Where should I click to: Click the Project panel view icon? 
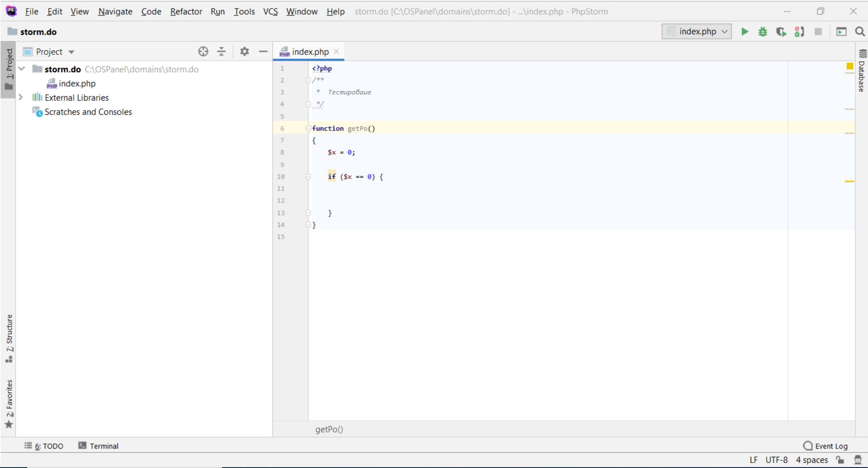point(28,52)
